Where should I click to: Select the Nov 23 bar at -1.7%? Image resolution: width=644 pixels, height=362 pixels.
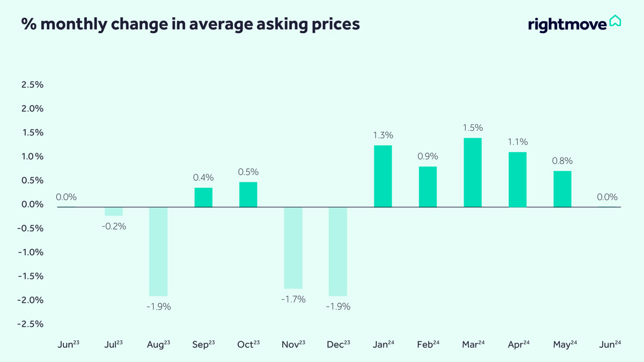293,248
